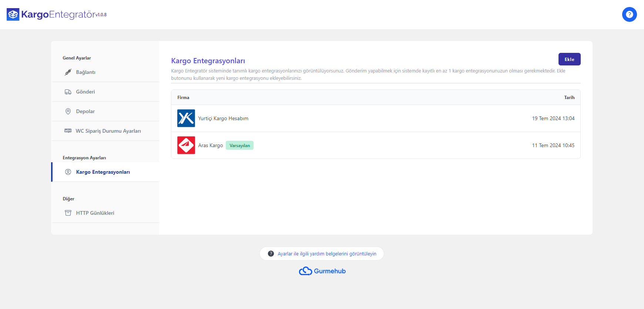Click the KargoEntegratör title text
The height and width of the screenshot is (309, 644).
tap(58, 14)
